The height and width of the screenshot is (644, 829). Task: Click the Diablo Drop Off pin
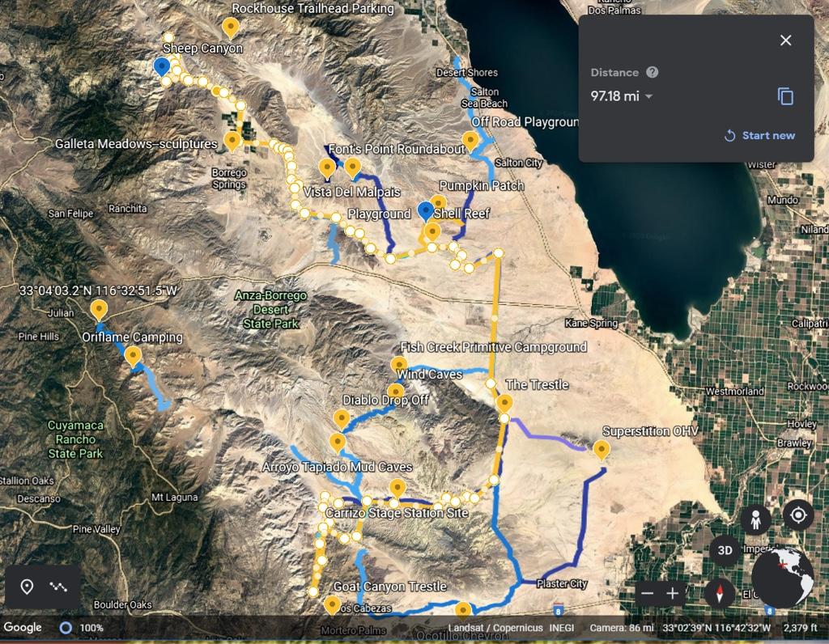coord(342,419)
